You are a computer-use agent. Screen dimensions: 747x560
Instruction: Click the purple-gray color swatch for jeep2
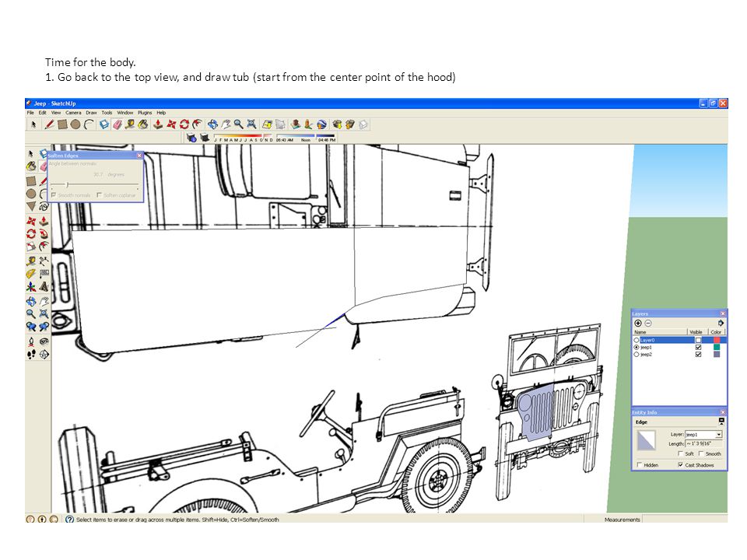pyautogui.click(x=717, y=355)
